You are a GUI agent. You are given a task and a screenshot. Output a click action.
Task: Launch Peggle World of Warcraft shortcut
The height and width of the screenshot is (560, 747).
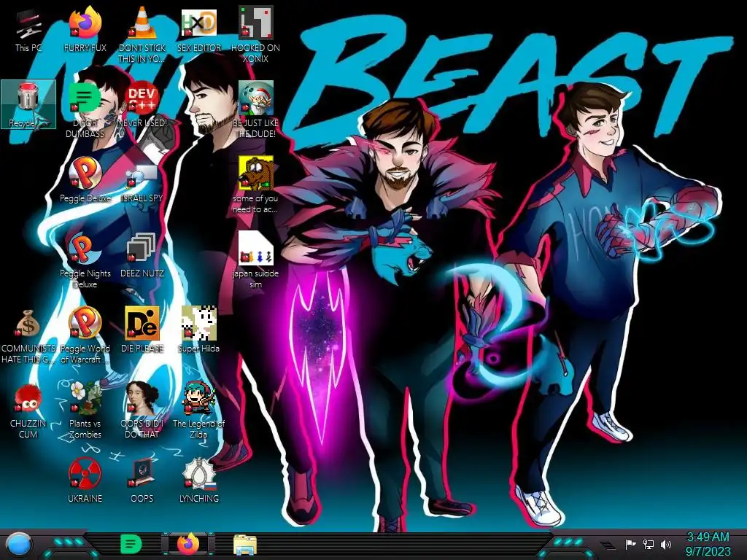pyautogui.click(x=85, y=335)
